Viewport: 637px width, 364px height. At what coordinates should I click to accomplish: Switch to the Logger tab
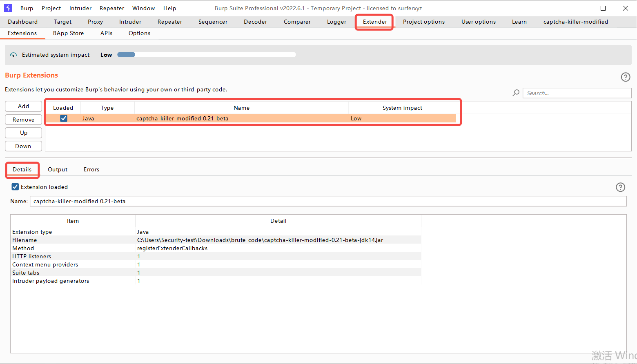336,22
